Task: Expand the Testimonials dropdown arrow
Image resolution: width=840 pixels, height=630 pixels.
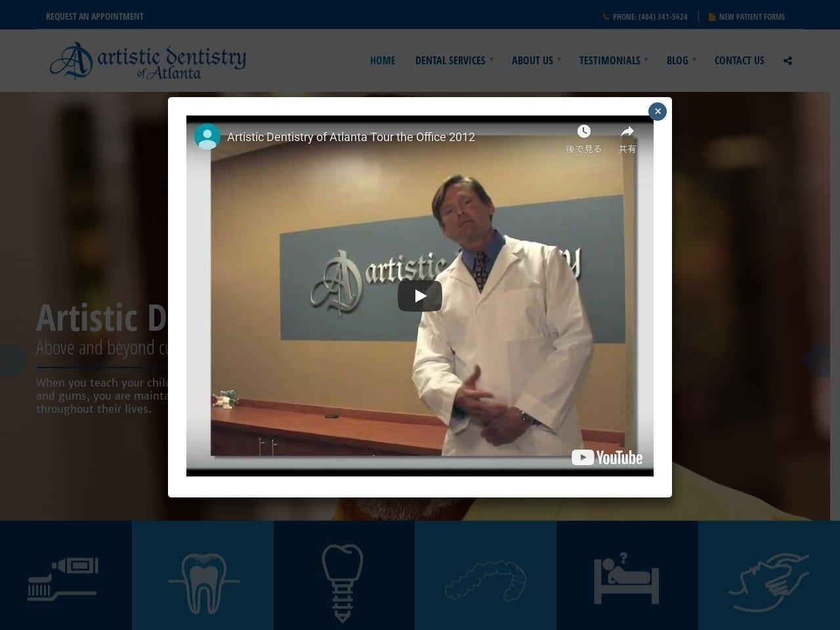Action: coord(646,59)
